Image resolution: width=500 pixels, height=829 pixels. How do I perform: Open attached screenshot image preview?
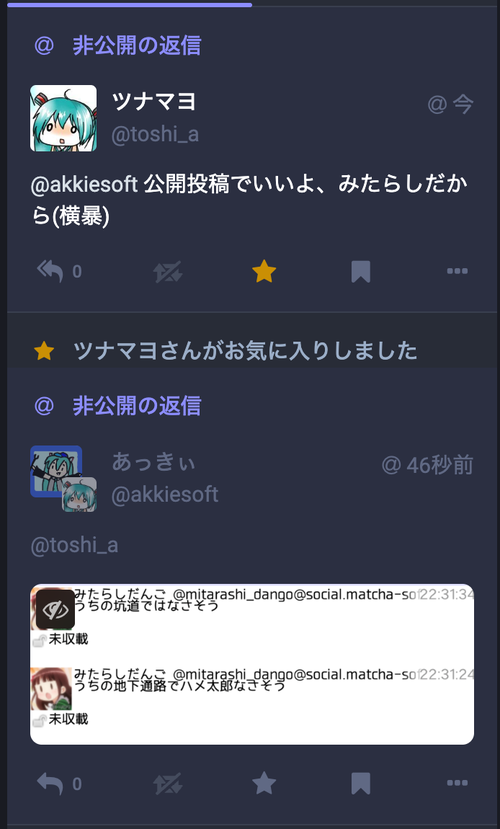(x=252, y=664)
